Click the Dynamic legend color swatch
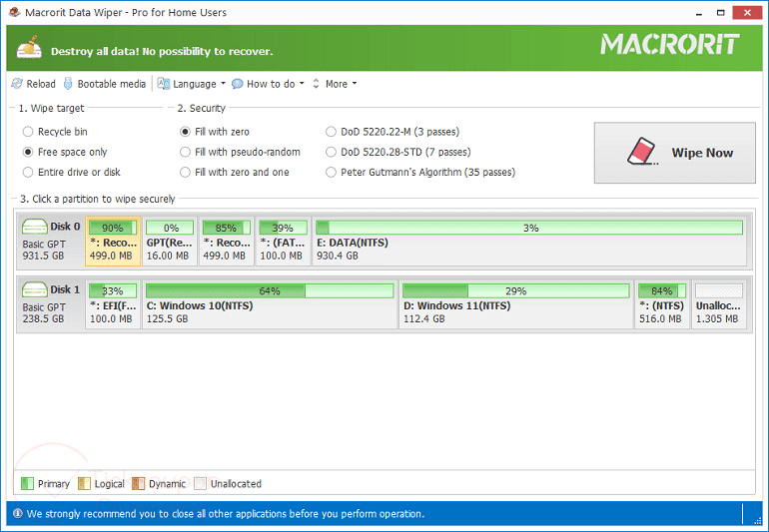769x532 pixels. [x=138, y=483]
